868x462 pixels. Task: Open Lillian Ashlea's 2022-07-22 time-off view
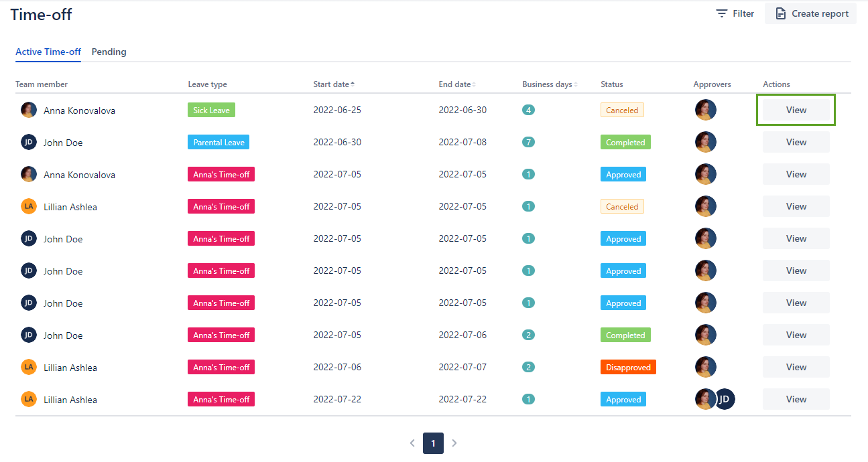coord(796,399)
